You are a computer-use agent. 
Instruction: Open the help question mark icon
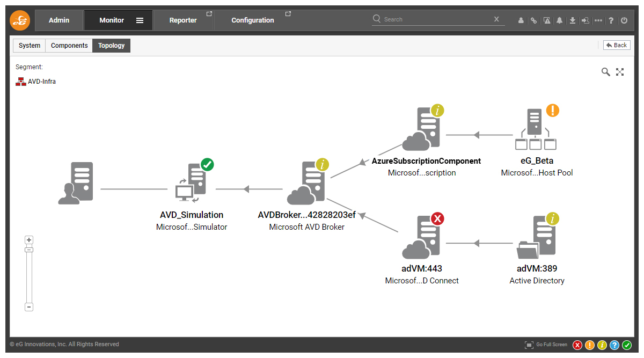[611, 20]
